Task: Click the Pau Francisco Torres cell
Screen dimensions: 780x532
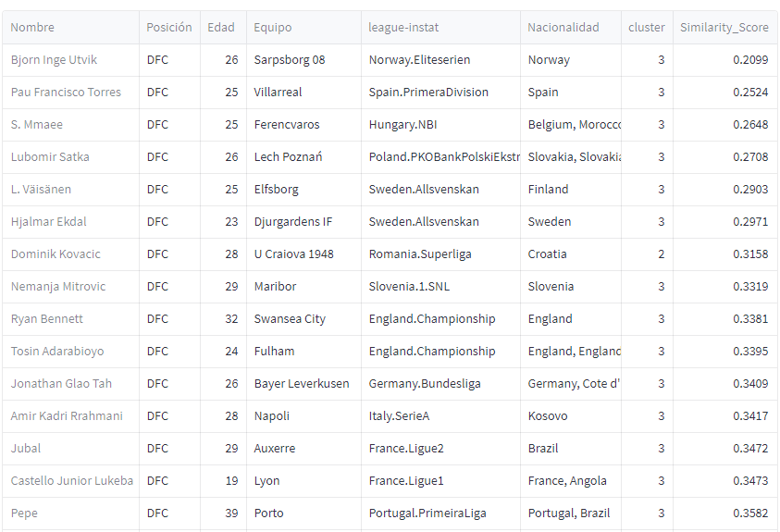Action: pyautogui.click(x=70, y=92)
